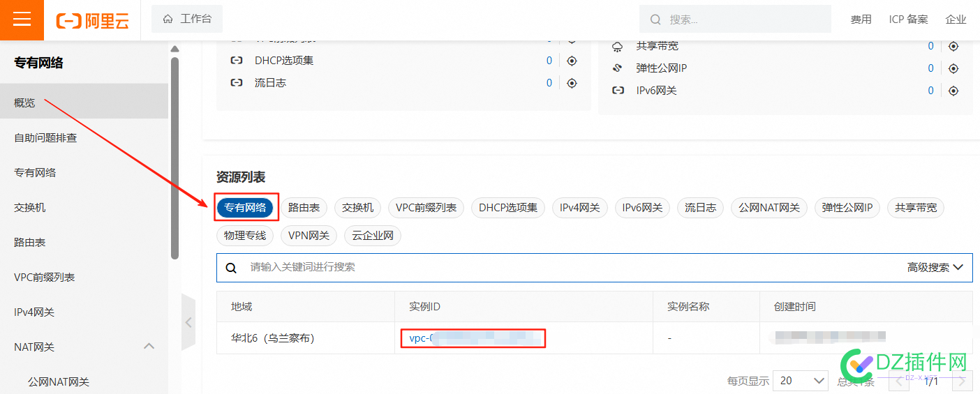Open the 工作台 workbench home
Viewport: 980px width, 394px height.
pyautogui.click(x=187, y=19)
